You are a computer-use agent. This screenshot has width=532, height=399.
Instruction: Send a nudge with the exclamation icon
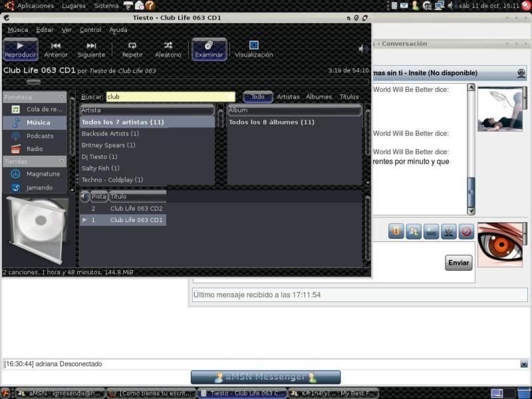point(396,231)
